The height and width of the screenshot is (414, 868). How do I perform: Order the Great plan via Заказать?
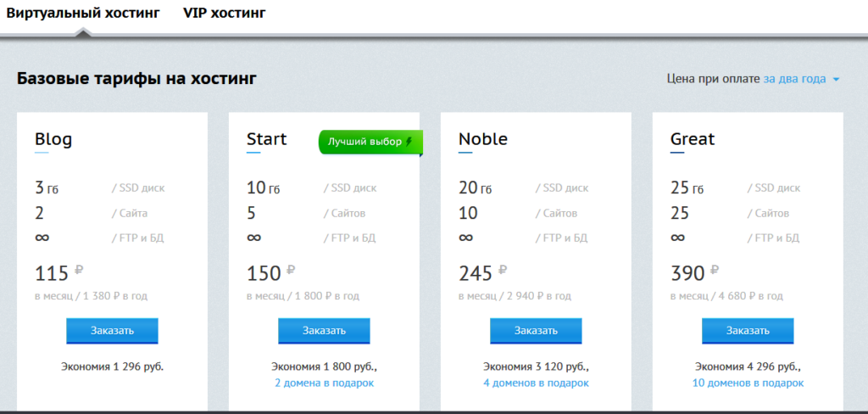(748, 331)
